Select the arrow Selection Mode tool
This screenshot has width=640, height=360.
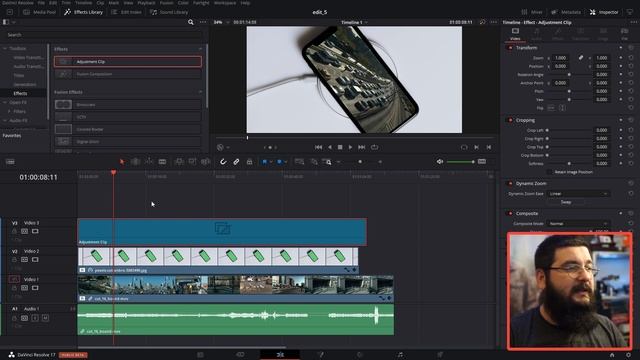(122, 162)
